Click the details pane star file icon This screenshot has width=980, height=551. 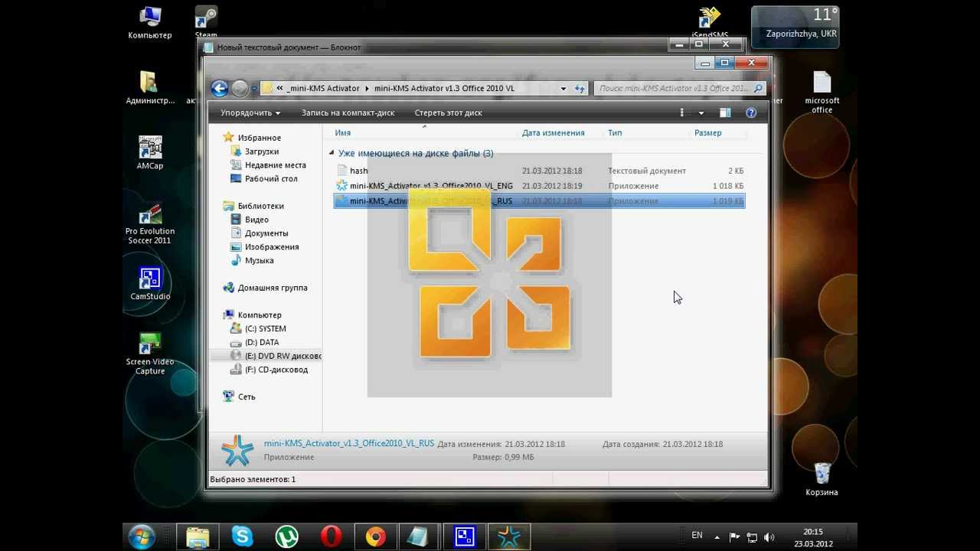(x=237, y=451)
